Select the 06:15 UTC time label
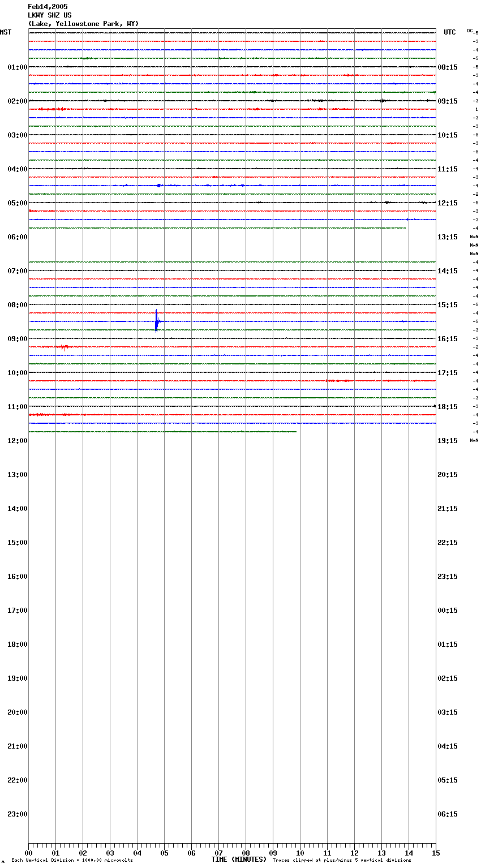The image size is (481, 868). click(x=448, y=814)
